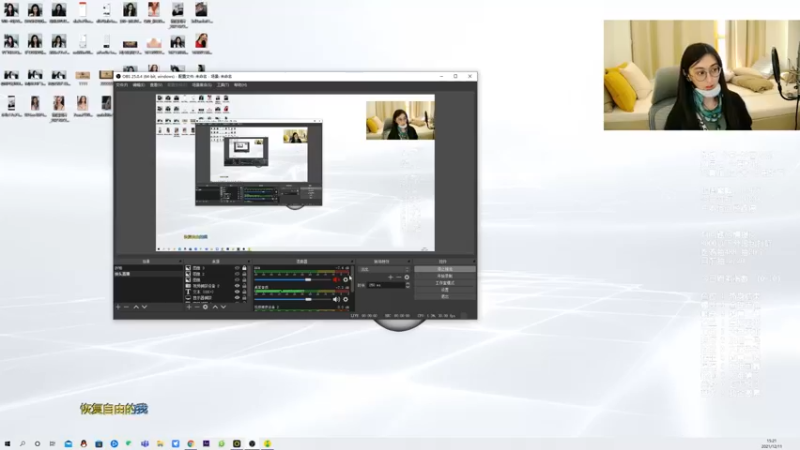Open gear settings for the 桌面音频 mixer channel
This screenshot has width=800, height=450.
coord(345,299)
